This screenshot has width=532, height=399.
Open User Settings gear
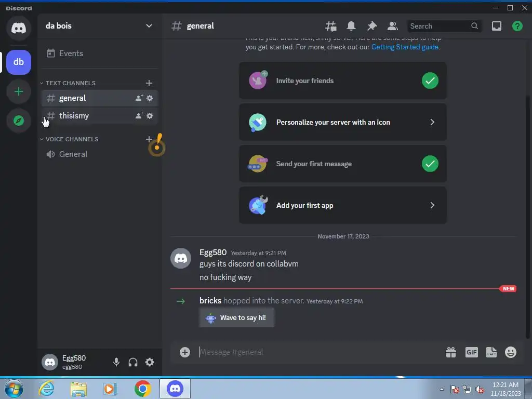150,362
